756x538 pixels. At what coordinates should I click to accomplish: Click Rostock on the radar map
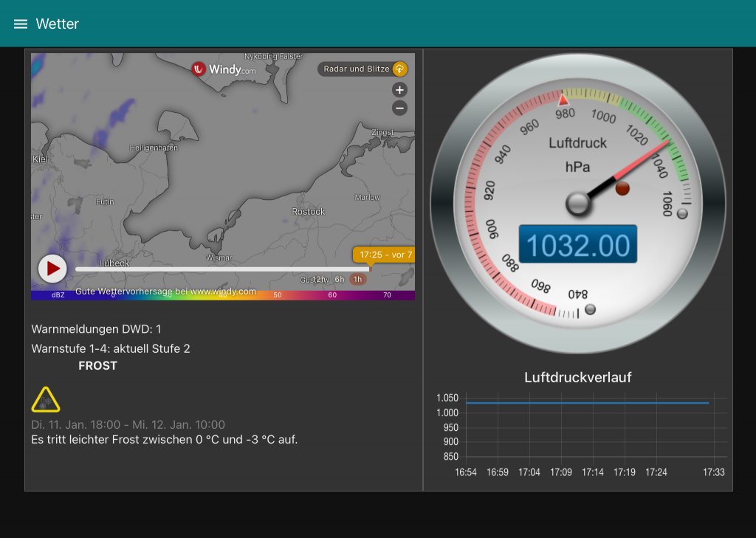tap(309, 212)
